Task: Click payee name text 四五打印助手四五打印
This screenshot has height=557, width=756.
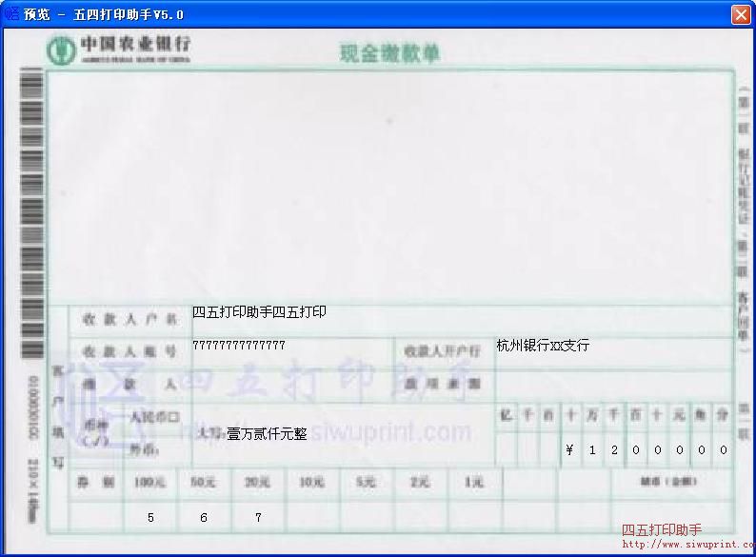Action: [259, 312]
